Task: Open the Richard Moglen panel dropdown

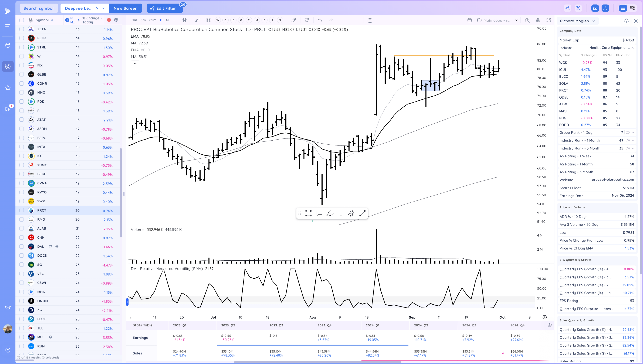Action: [x=593, y=21]
